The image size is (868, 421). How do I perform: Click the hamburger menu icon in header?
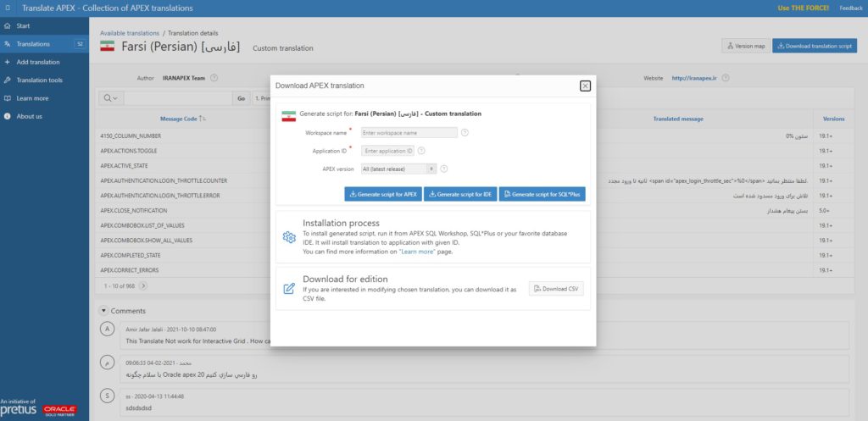(x=7, y=8)
